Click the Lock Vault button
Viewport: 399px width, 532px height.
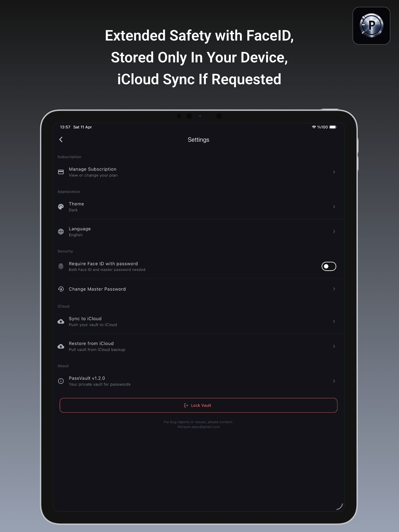[199, 405]
